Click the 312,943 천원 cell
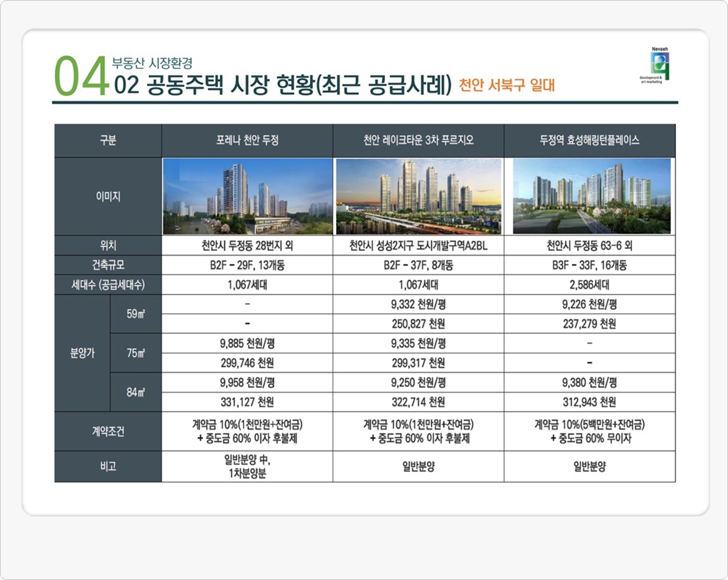 [590, 402]
